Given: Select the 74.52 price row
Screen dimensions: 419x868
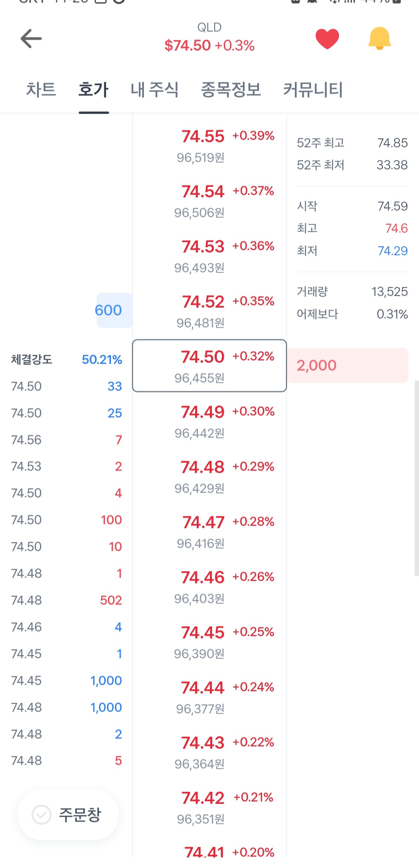Looking at the screenshot, I should click(x=209, y=311).
